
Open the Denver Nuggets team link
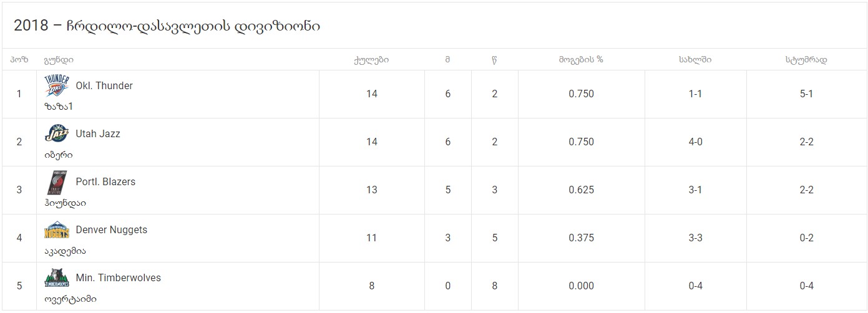(112, 230)
